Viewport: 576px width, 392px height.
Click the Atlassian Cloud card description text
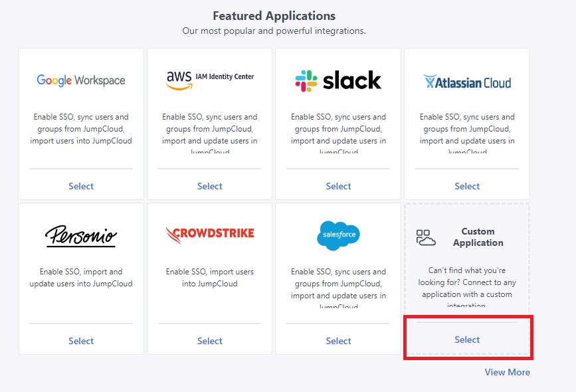(x=467, y=133)
